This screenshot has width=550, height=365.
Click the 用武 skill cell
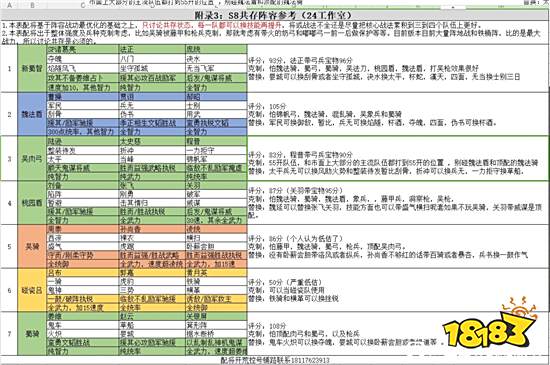(216, 114)
